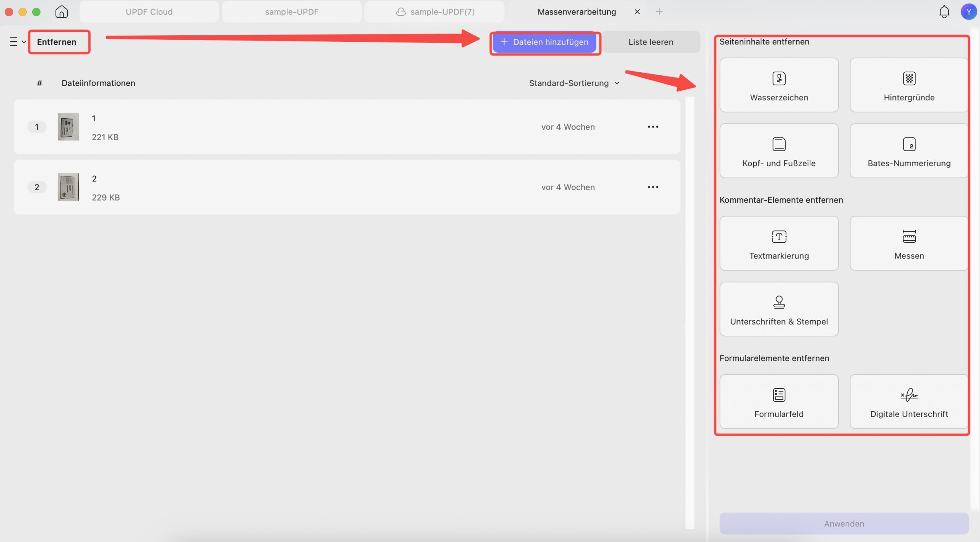The height and width of the screenshot is (542, 980).
Task: Click '229 KB' file size text
Action: (106, 198)
